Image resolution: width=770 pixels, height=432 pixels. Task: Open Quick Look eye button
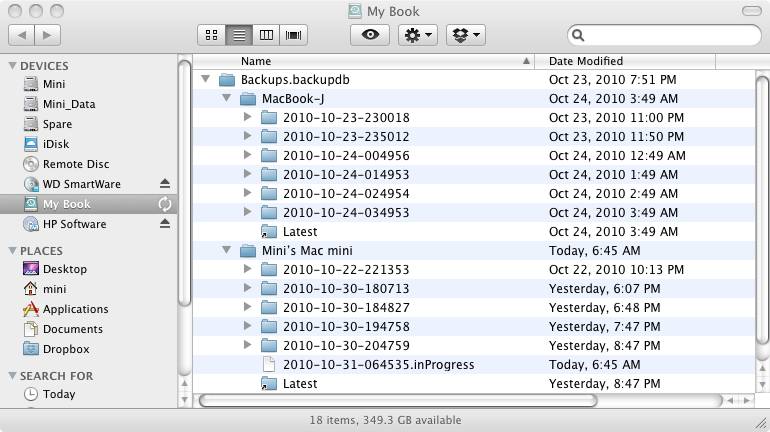point(370,35)
